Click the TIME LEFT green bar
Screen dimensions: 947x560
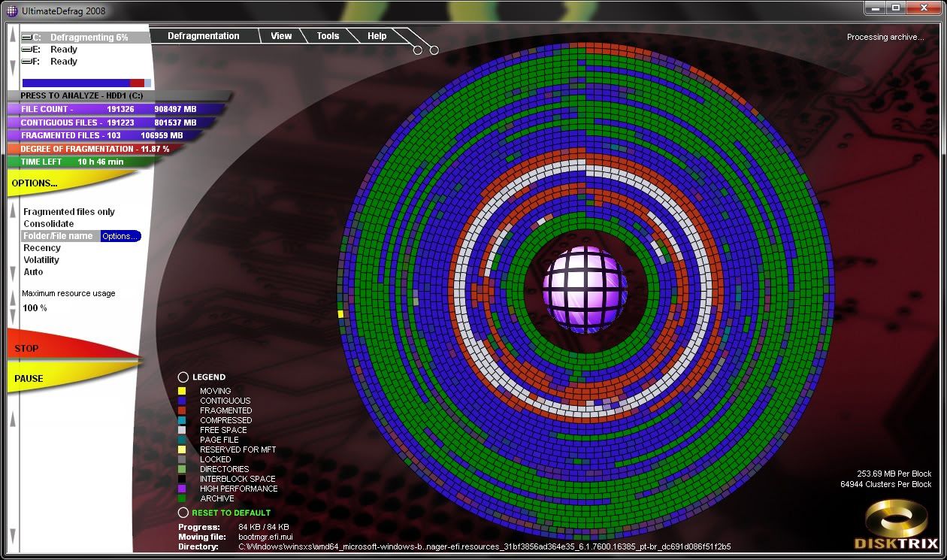pos(83,162)
